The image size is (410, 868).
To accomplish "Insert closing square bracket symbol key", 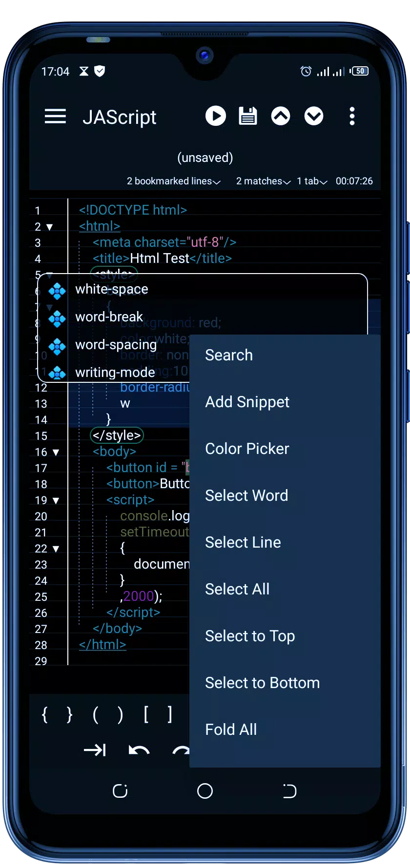I will 170,715.
